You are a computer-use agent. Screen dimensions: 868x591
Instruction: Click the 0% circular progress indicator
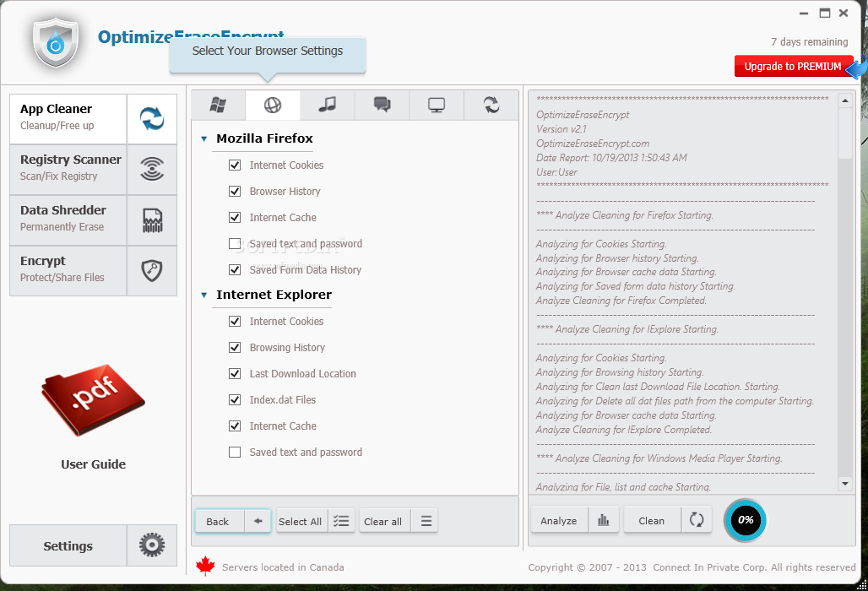click(x=745, y=519)
